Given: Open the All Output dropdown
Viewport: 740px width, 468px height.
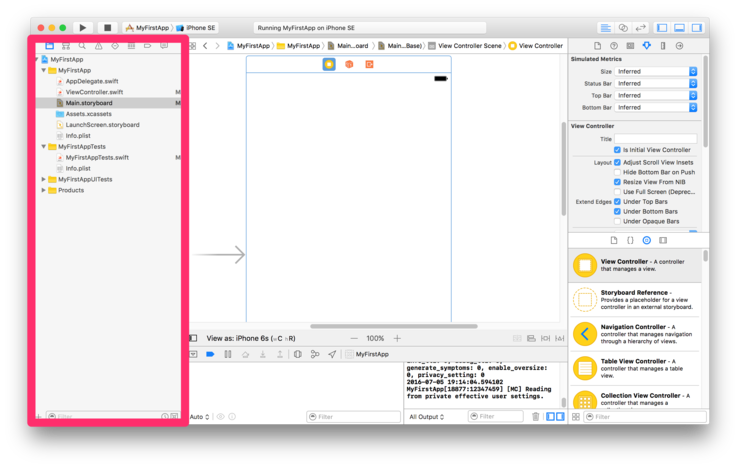Looking at the screenshot, I should pos(427,417).
